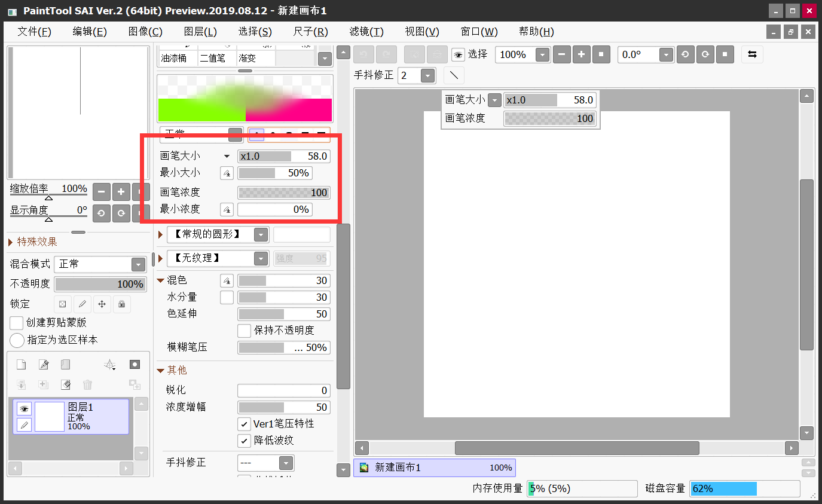Create a new linework pen layer

43,365
